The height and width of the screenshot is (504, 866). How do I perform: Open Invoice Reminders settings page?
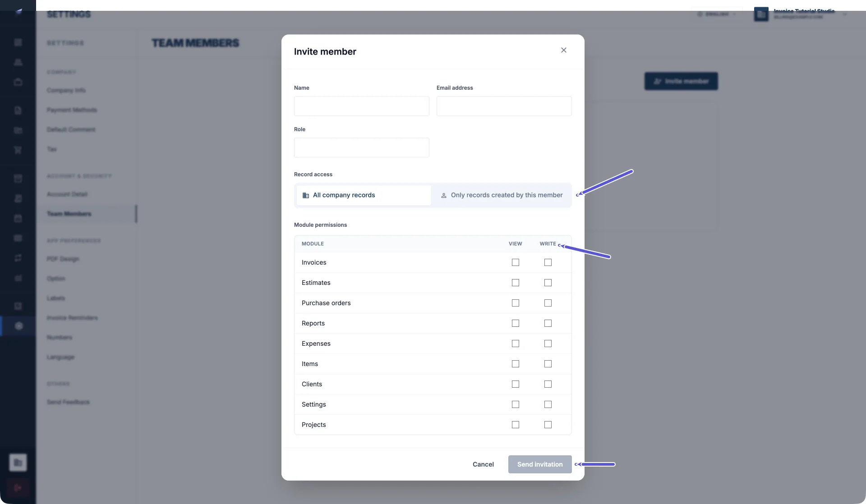tap(72, 318)
